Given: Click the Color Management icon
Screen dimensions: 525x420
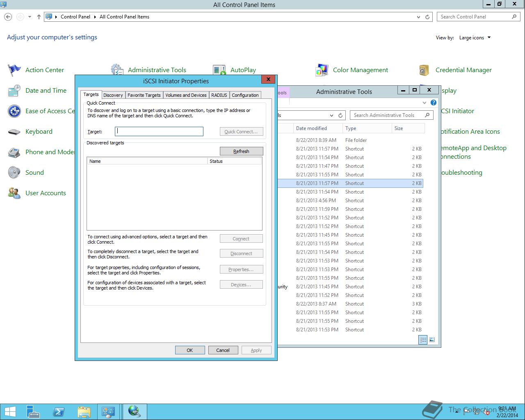Looking at the screenshot, I should [x=322, y=70].
